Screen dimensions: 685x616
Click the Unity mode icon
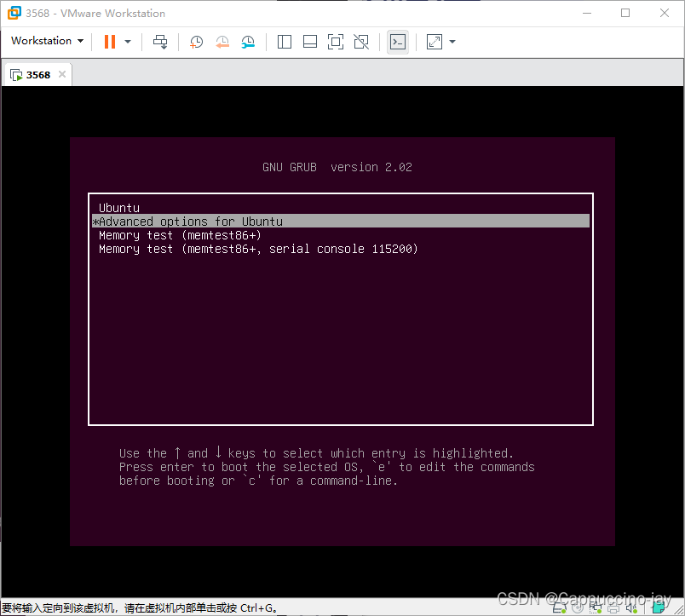(x=361, y=42)
